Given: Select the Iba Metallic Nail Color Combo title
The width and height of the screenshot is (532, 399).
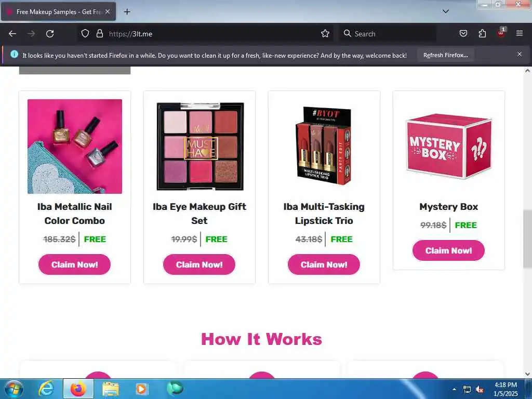Looking at the screenshot, I should click(x=75, y=214).
